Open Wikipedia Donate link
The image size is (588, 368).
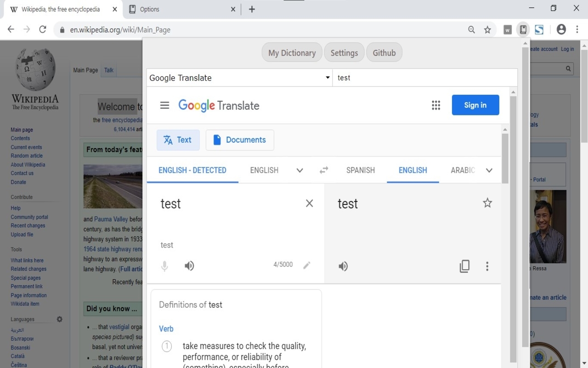(x=18, y=182)
